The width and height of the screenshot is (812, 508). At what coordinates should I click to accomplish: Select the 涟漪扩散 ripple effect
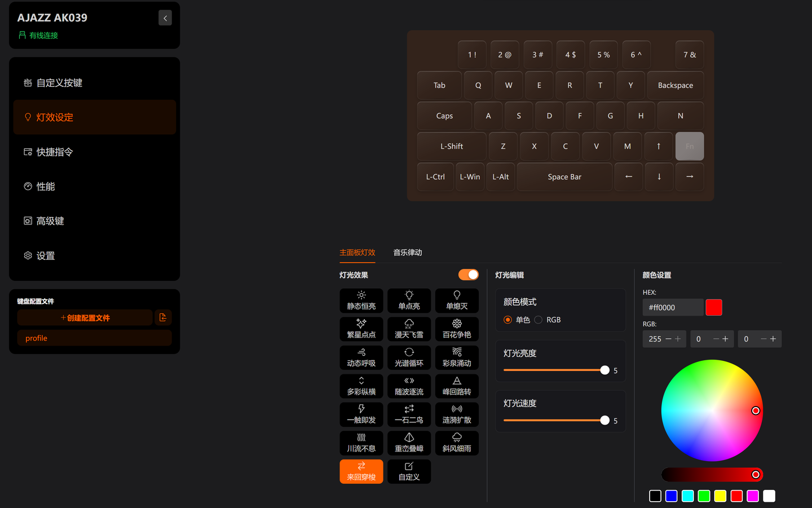point(457,414)
